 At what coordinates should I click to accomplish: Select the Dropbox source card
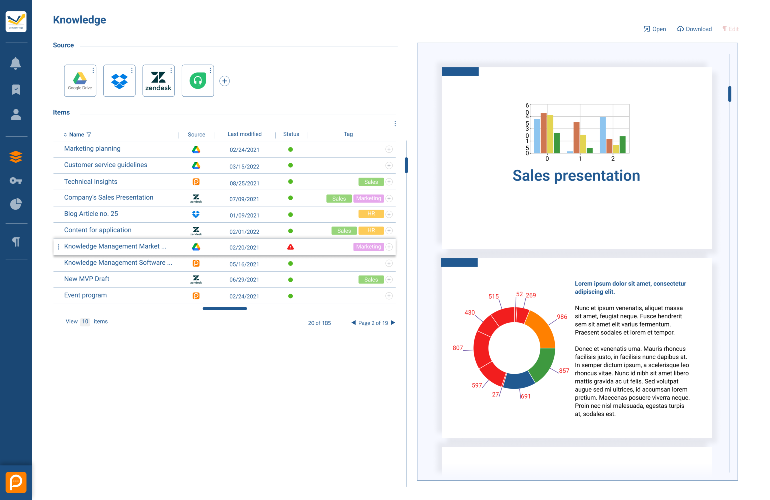pos(119,81)
